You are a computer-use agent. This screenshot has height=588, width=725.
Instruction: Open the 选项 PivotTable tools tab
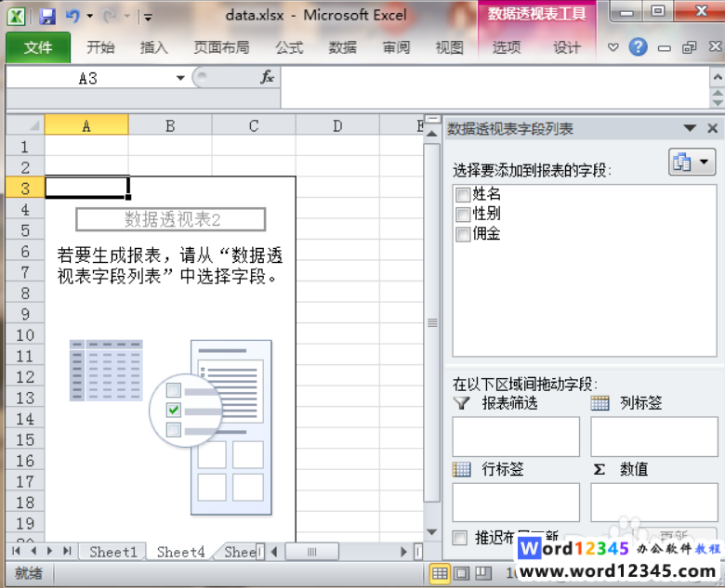click(507, 47)
